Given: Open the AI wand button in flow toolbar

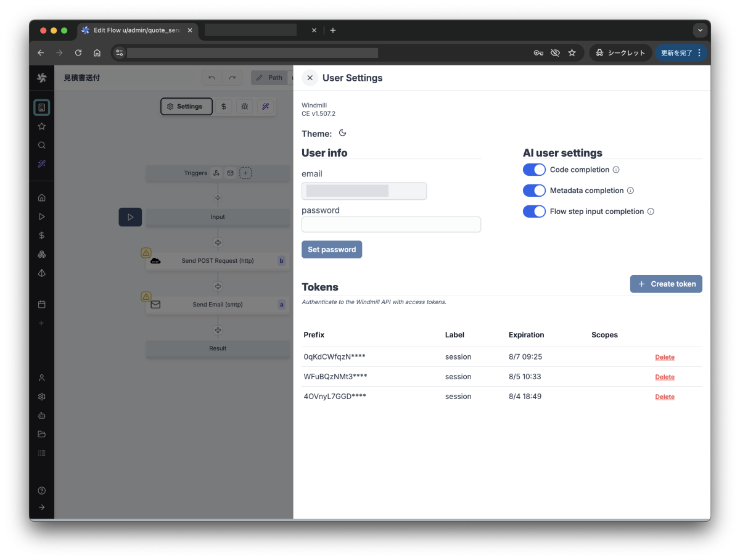Looking at the screenshot, I should [x=266, y=107].
